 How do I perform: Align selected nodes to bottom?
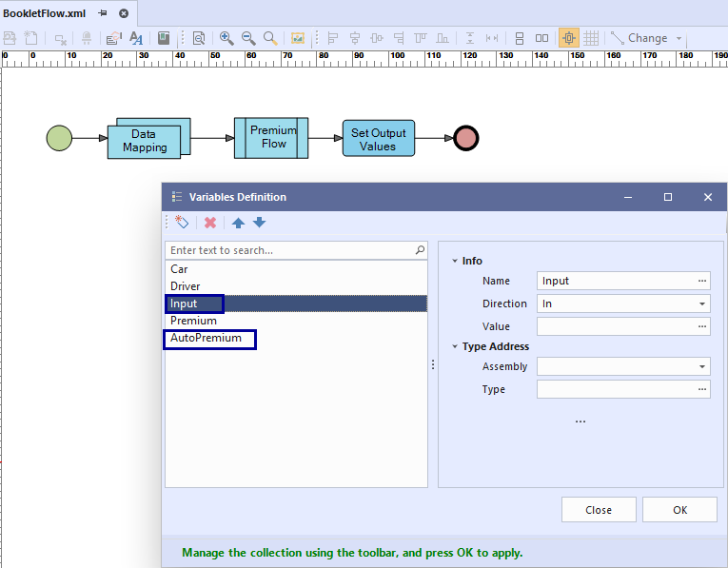point(443,38)
